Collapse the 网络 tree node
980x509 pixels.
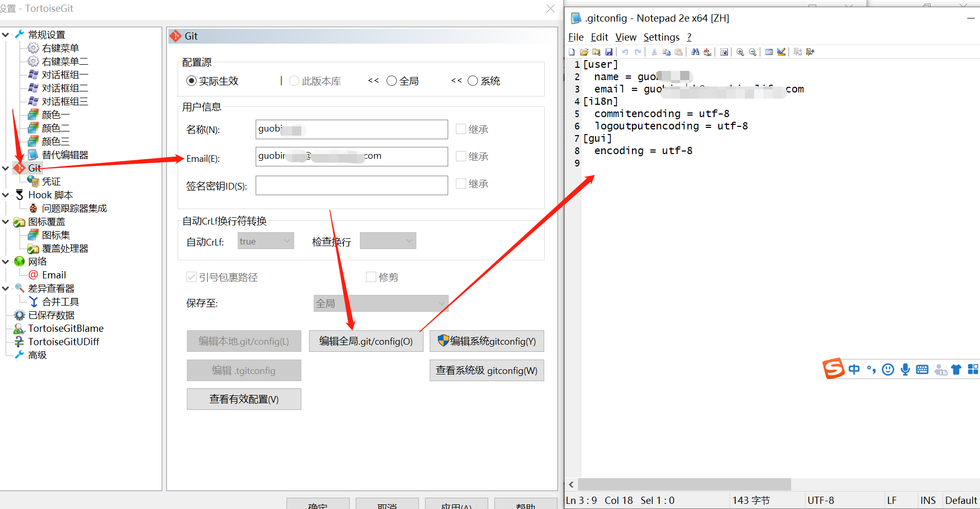click(6, 262)
